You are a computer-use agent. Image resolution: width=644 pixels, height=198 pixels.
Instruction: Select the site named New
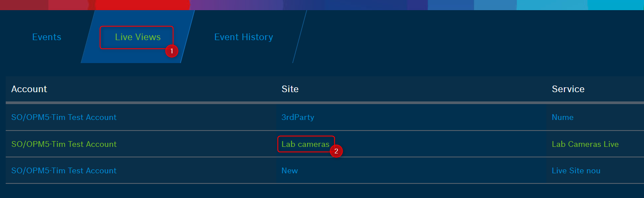290,171
